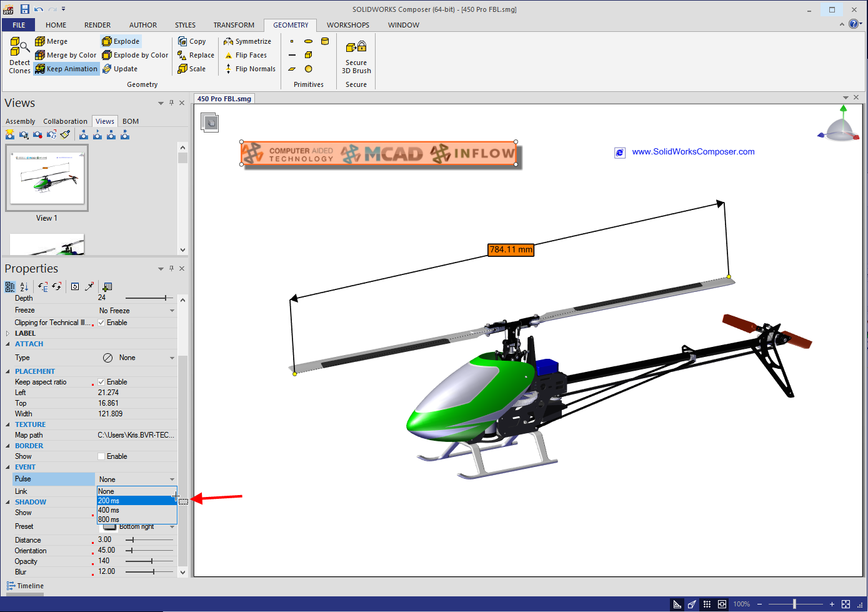
Task: Toggle Keep aspect ratio checkbox
Action: click(101, 382)
